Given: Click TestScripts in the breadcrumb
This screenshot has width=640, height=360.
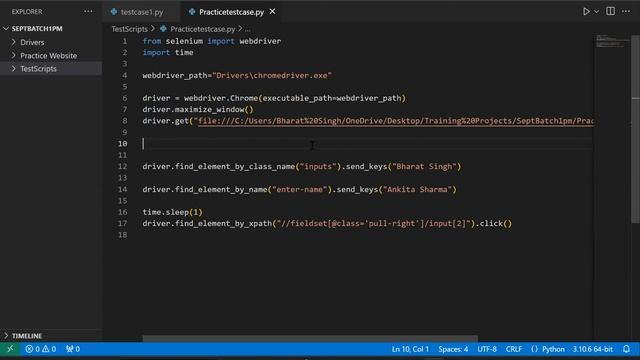Looking at the screenshot, I should (129, 29).
